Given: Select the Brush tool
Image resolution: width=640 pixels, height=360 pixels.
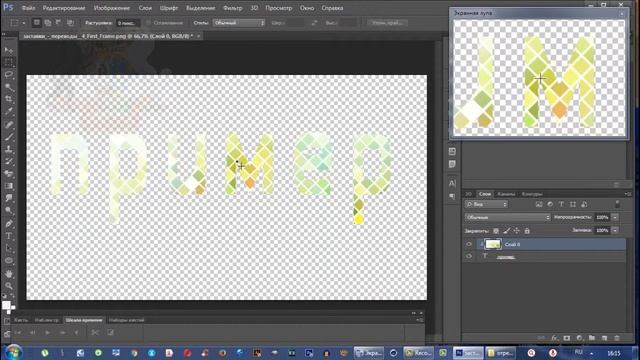Looking at the screenshot, I should click(x=9, y=137).
